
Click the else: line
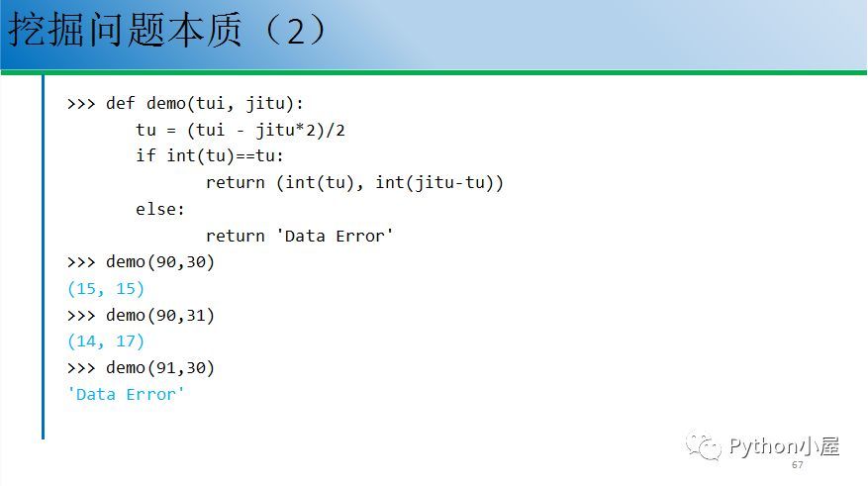pyautogui.click(x=160, y=209)
